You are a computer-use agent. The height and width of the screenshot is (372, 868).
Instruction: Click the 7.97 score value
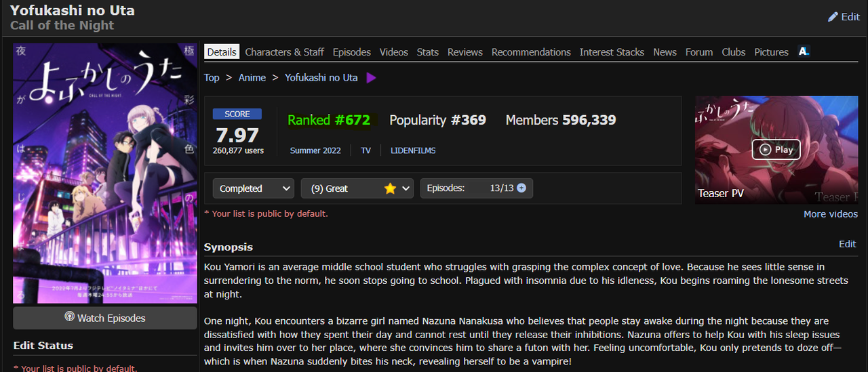pyautogui.click(x=237, y=134)
